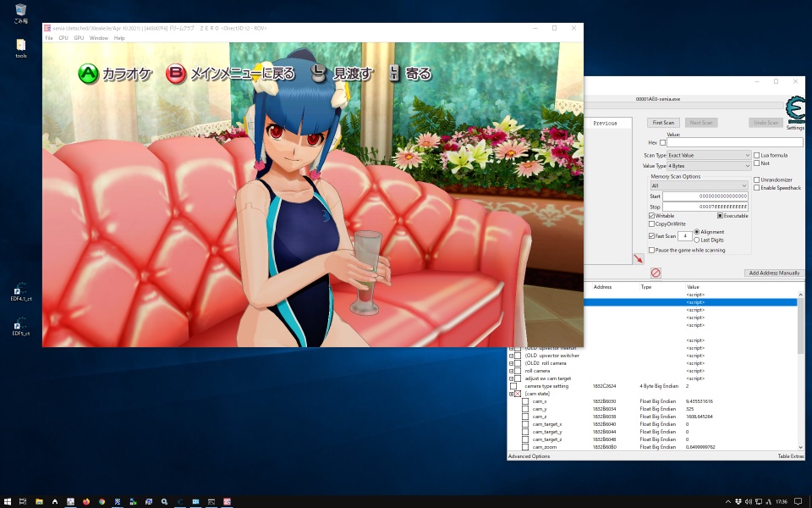This screenshot has height=508, width=812.
Task: Open the Value Type dropdown
Action: (x=709, y=166)
